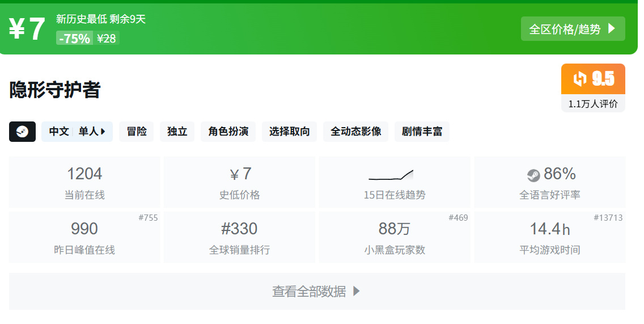Click the struck-through ¥28 original price
This screenshot has width=644, height=324.
click(x=107, y=38)
